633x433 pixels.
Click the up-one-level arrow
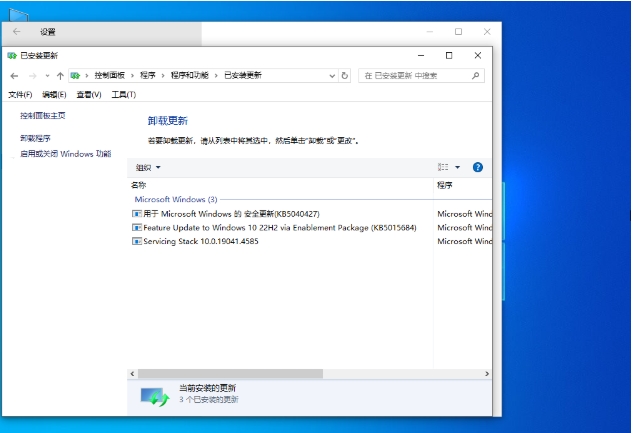[x=60, y=75]
